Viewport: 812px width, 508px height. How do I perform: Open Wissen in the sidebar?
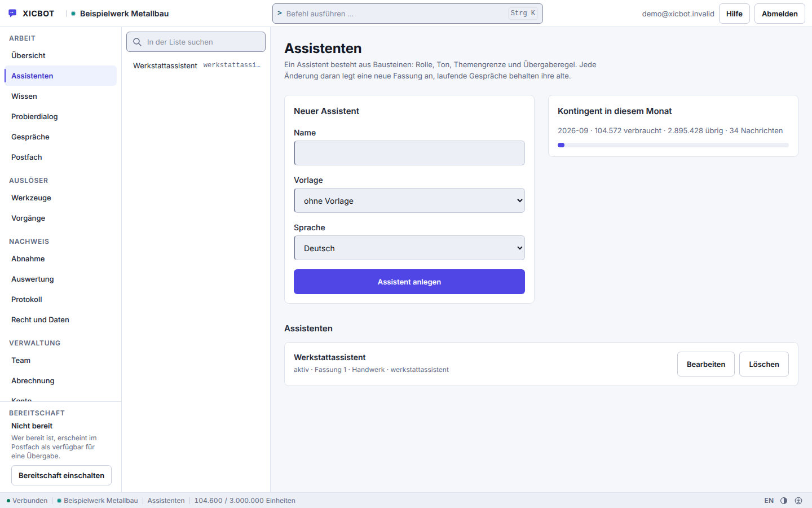click(x=60, y=96)
